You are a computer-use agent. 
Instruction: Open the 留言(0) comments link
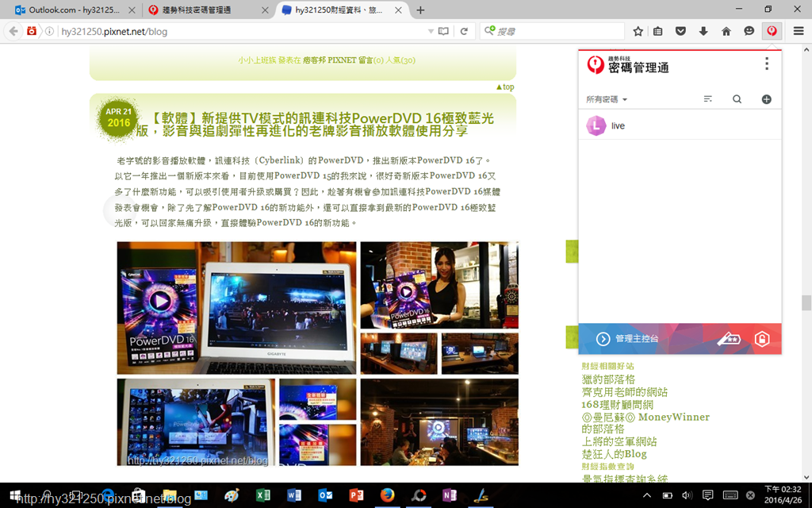pyautogui.click(x=371, y=60)
